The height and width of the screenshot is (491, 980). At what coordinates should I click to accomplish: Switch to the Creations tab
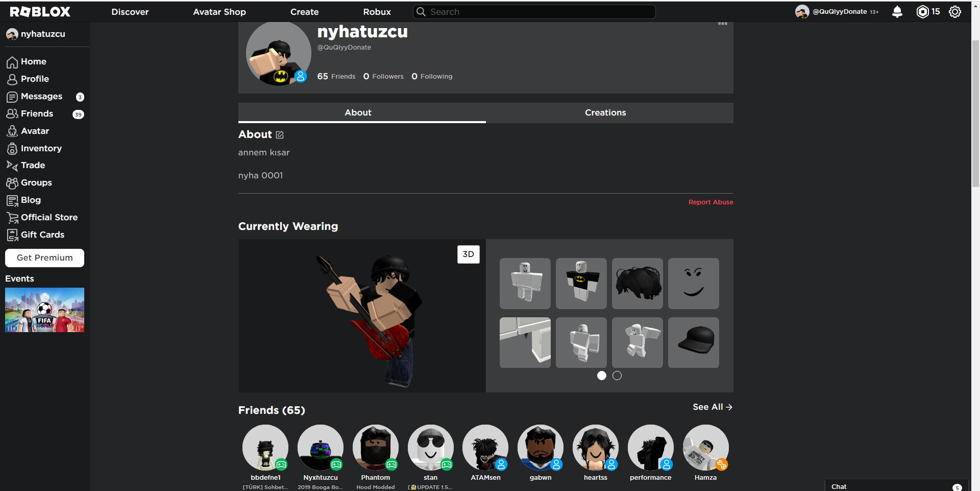pos(609,113)
